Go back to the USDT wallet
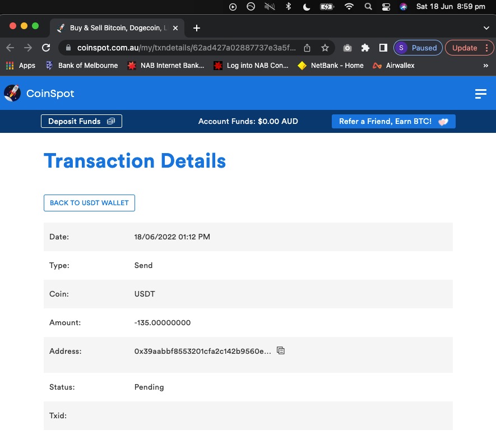 (x=89, y=203)
